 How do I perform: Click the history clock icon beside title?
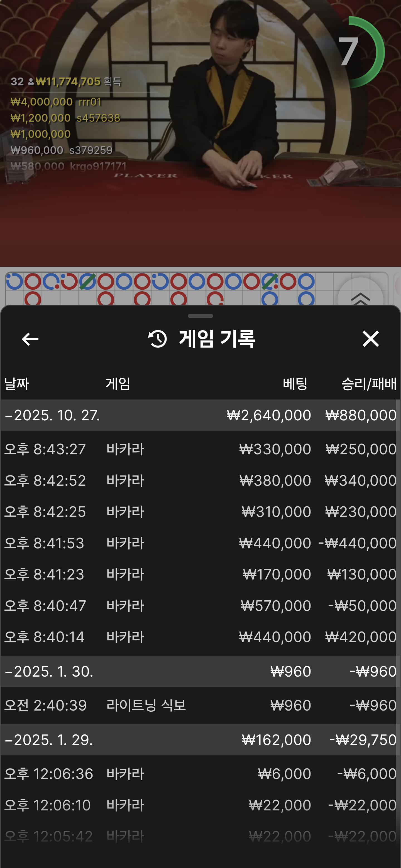coord(158,339)
